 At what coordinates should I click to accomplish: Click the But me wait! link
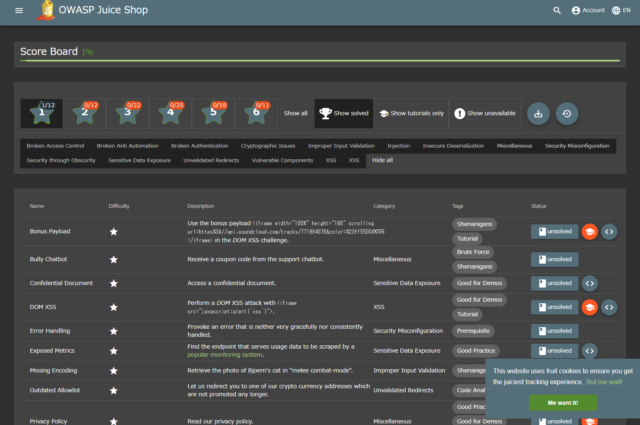[604, 382]
